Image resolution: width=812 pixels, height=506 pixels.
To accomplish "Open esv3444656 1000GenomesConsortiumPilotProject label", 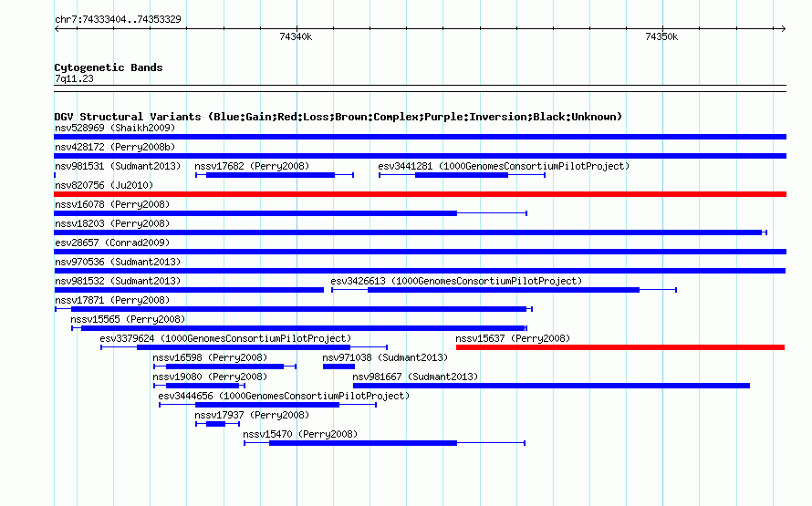I will (284, 396).
